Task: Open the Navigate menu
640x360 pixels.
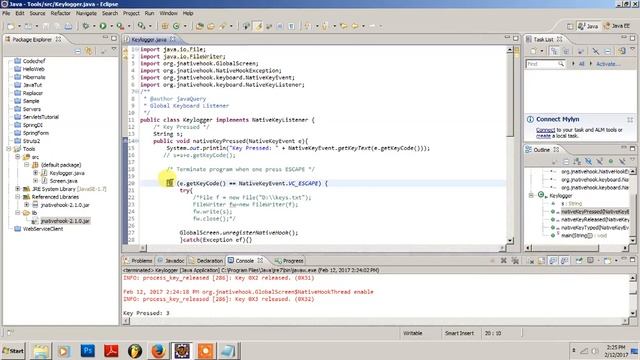Action: coord(86,13)
